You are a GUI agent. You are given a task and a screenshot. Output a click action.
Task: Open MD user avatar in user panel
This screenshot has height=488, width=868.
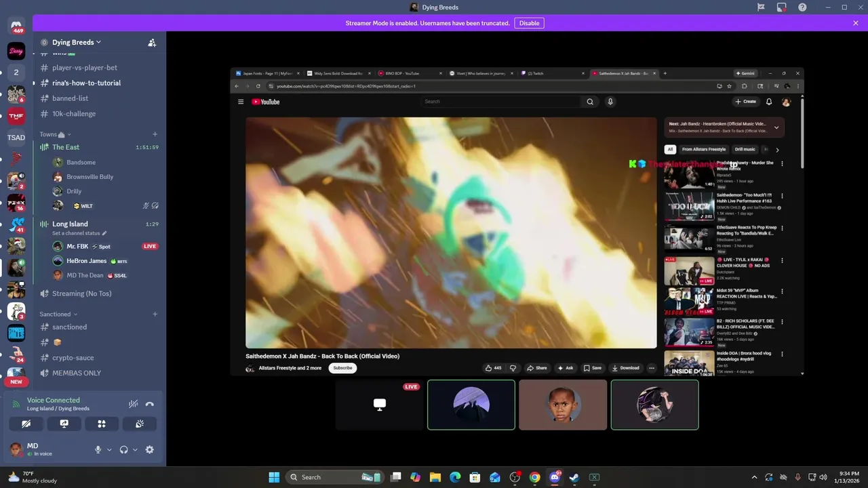[x=17, y=449]
